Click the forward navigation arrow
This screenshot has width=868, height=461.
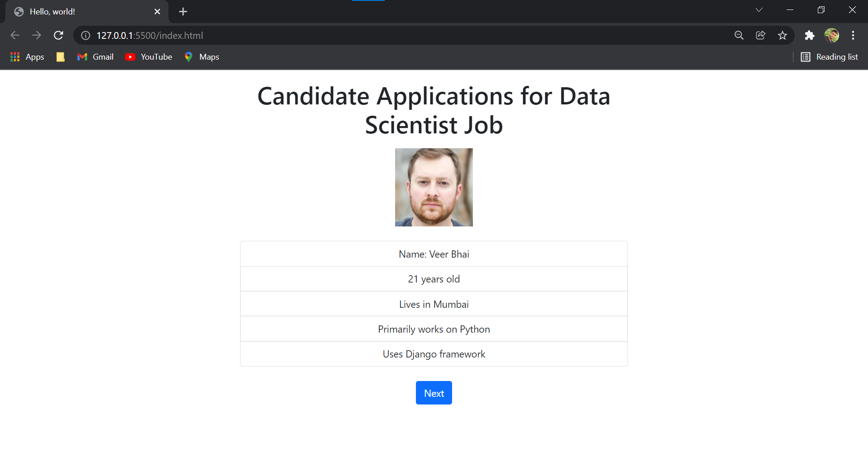(37, 35)
